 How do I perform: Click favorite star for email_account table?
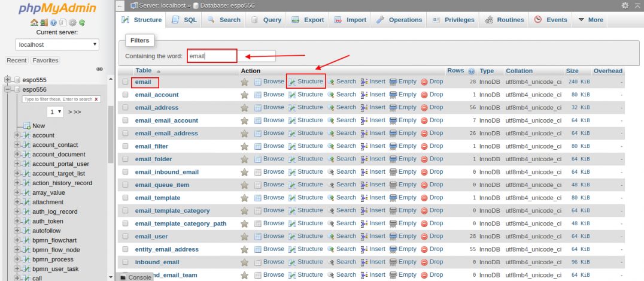point(244,95)
